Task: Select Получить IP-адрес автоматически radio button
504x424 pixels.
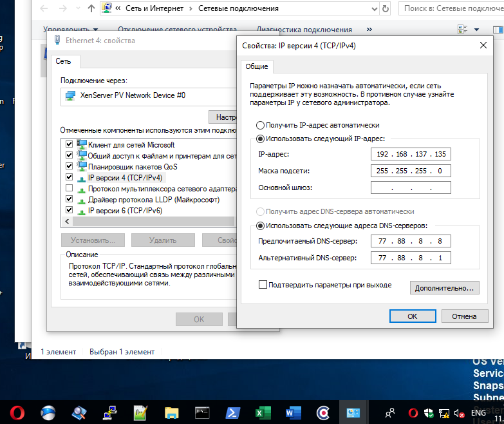Action: tap(260, 125)
